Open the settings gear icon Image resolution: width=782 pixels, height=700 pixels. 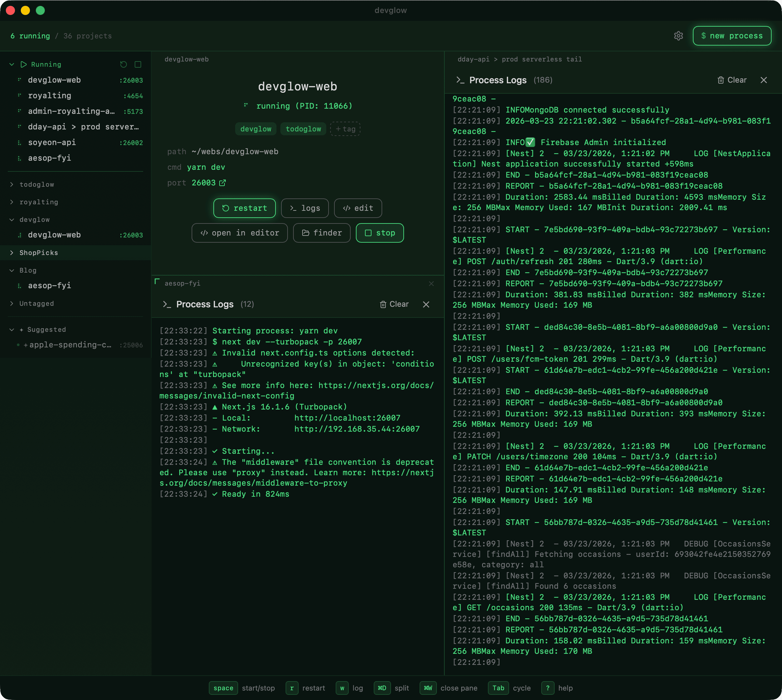(x=678, y=36)
